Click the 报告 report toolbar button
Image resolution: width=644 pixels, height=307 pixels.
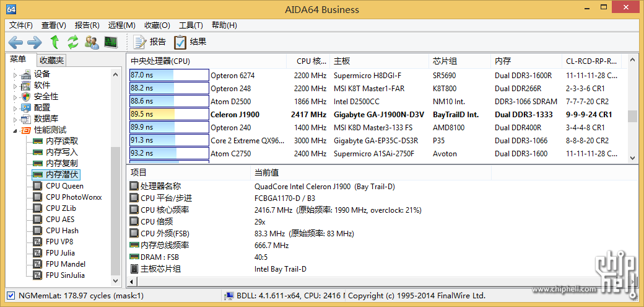[150, 42]
